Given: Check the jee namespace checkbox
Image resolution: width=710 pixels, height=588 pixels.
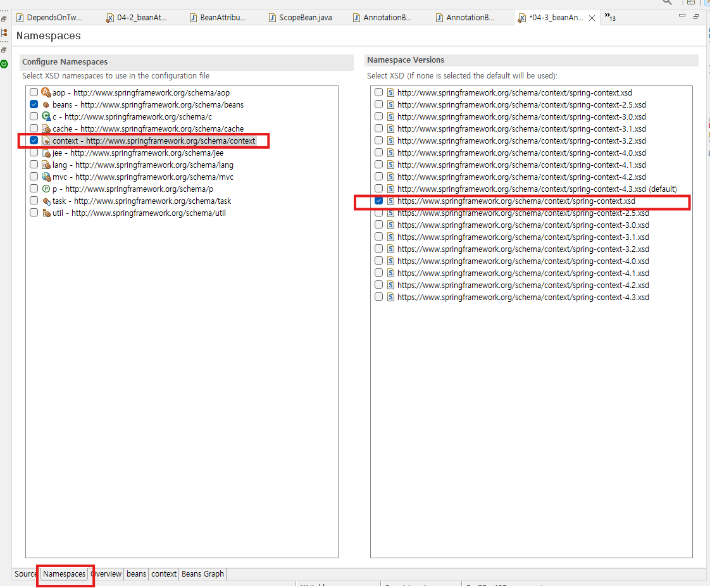Looking at the screenshot, I should 34,152.
